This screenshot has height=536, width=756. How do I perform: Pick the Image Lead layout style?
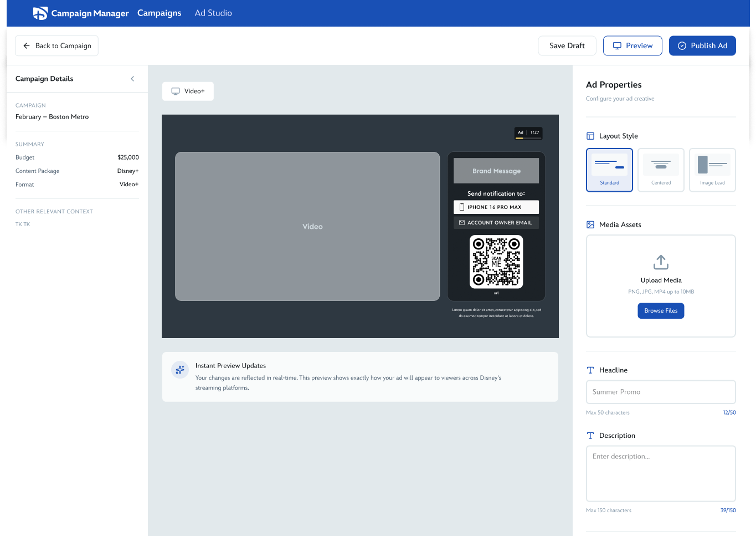(x=712, y=170)
